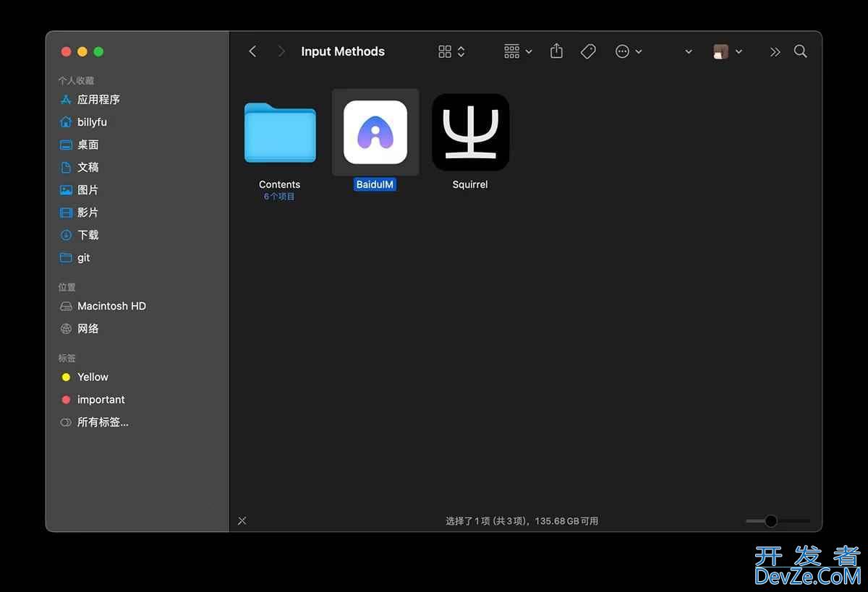Click the 6 个项目 item count text
Viewport: 868px width, 592px height.
[279, 197]
